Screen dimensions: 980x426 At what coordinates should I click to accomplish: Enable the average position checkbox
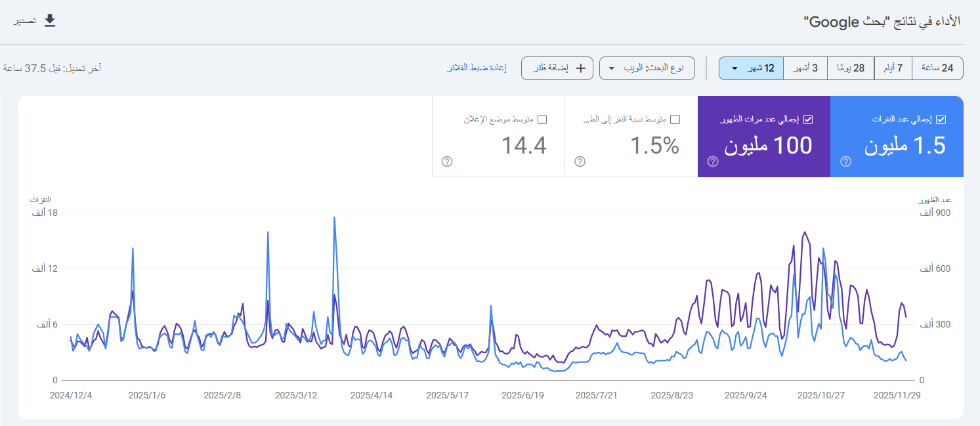point(542,119)
